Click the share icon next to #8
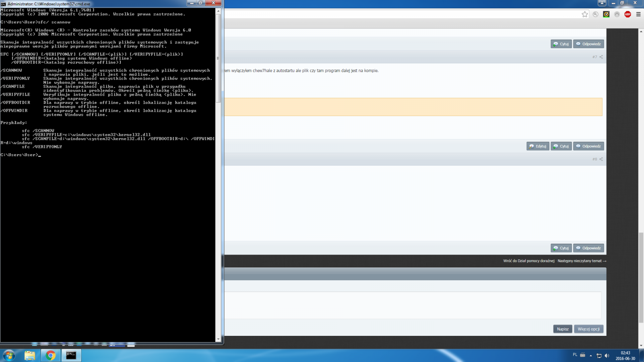Image resolution: width=644 pixels, height=362 pixels. click(x=601, y=159)
